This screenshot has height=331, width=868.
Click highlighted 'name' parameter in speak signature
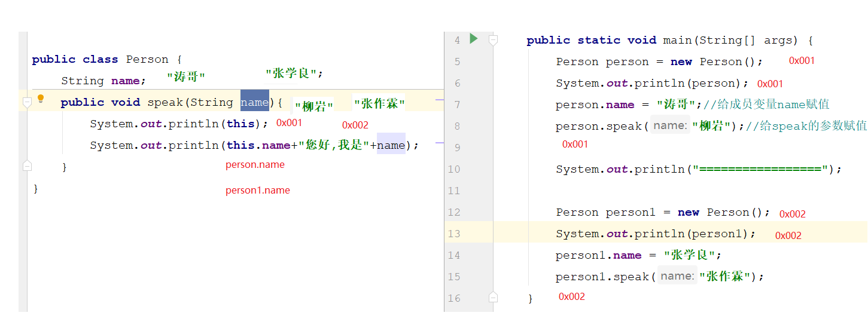click(255, 101)
